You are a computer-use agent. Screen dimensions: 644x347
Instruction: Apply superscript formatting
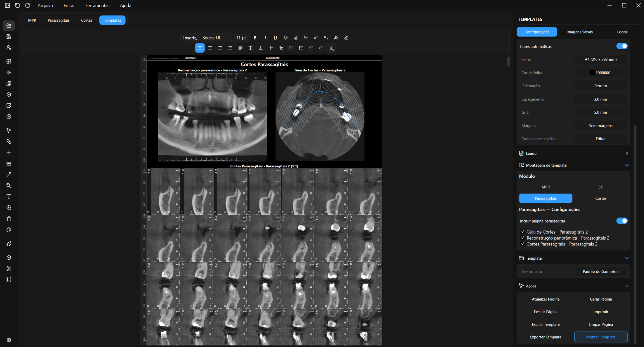tap(316, 38)
